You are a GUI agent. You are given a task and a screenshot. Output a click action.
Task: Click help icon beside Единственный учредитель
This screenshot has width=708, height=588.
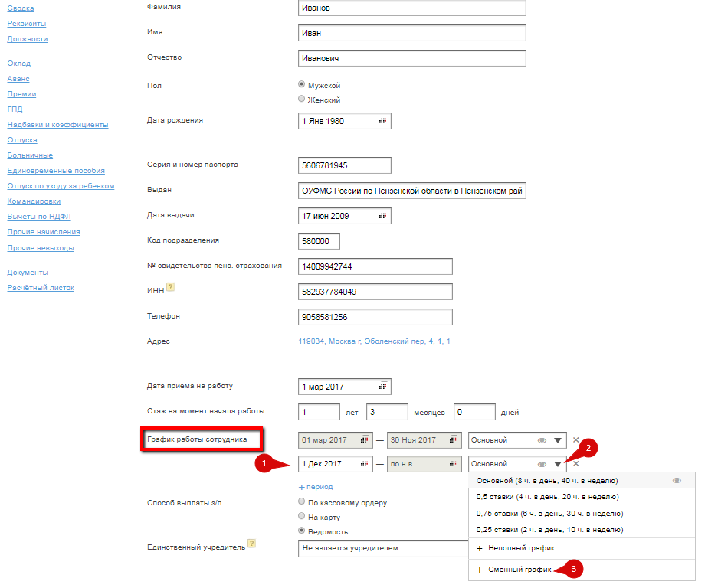tap(251, 544)
